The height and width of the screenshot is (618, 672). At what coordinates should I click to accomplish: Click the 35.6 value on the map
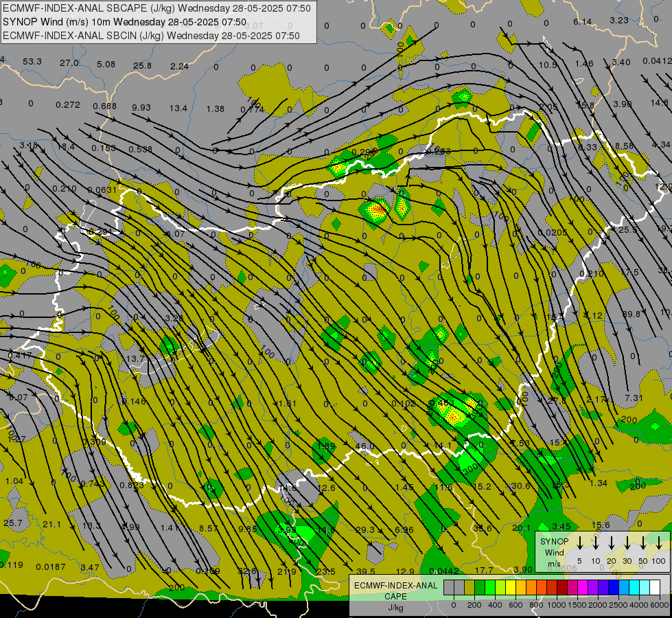click(x=482, y=528)
